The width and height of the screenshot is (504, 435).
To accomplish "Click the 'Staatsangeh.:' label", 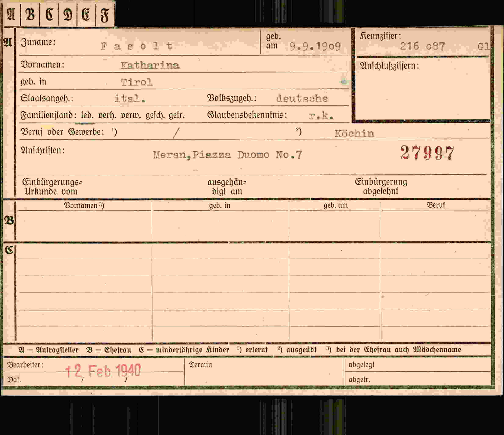I will tap(47, 98).
